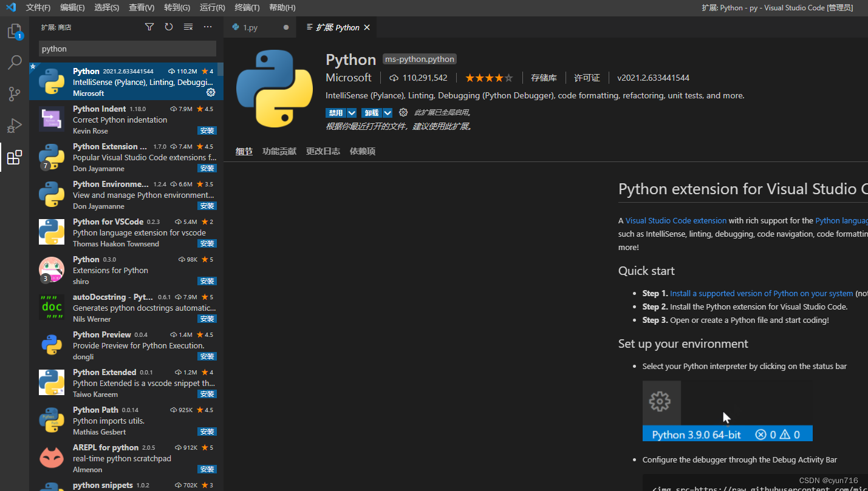Open Install a supported version of Python link

(x=762, y=293)
